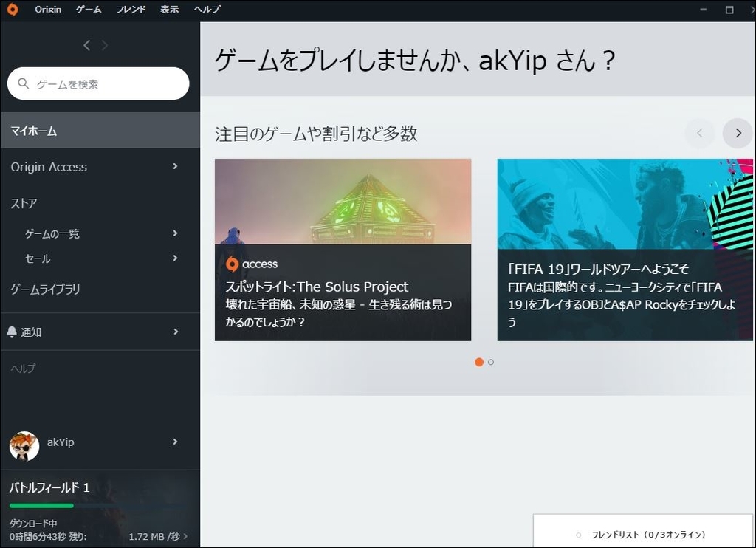
Task: Open the Origin menu
Action: pos(48,9)
